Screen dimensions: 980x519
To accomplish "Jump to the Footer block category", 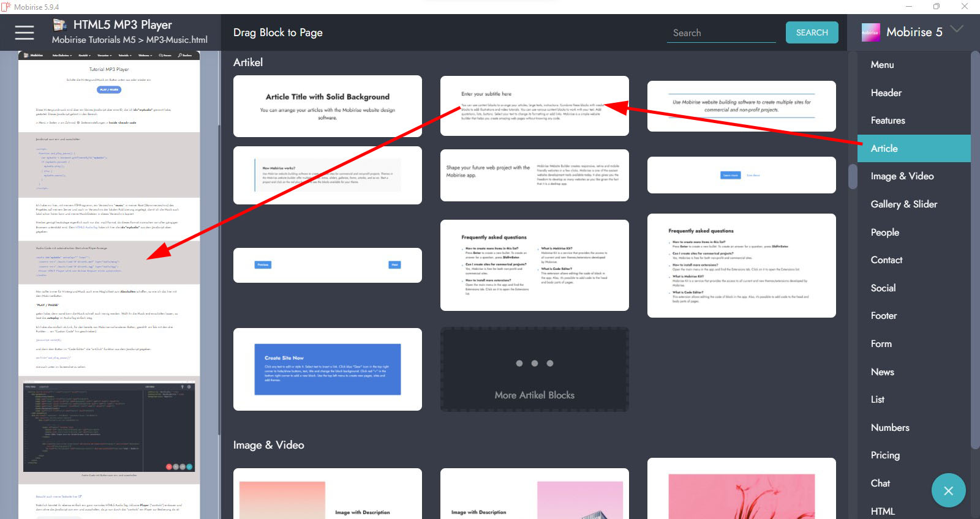I will [x=884, y=316].
